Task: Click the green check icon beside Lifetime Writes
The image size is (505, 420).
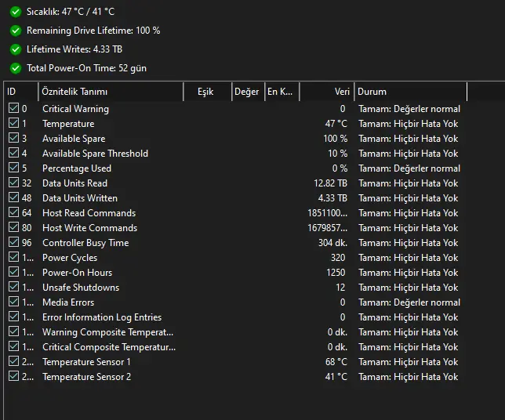Action: 16,49
